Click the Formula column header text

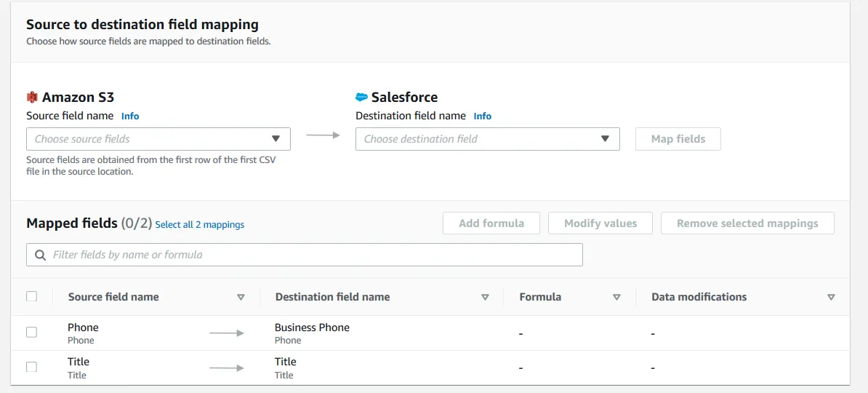pyautogui.click(x=540, y=297)
